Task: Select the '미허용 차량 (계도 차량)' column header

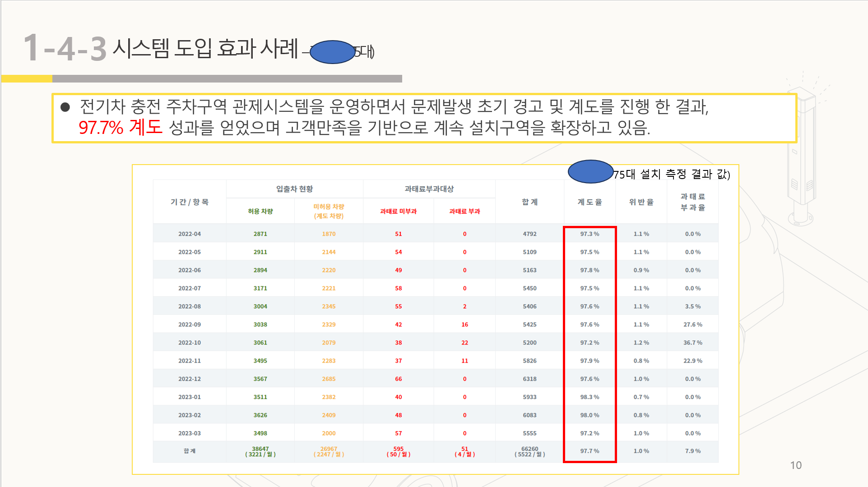Action: tap(329, 211)
